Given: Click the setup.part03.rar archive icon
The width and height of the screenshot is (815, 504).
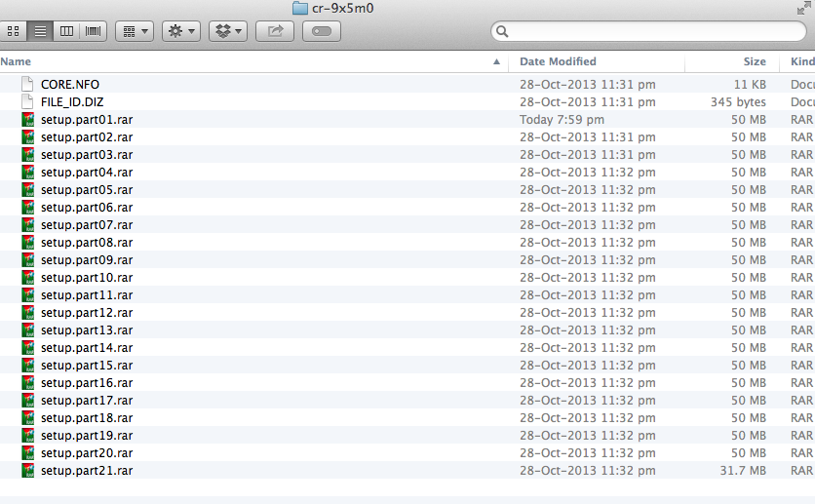Looking at the screenshot, I should tap(28, 155).
